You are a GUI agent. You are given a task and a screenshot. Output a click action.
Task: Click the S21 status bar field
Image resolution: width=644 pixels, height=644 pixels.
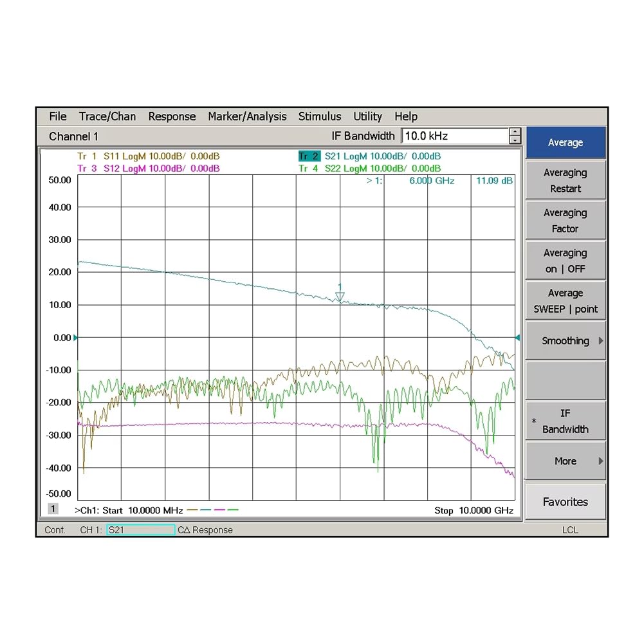coord(141,530)
